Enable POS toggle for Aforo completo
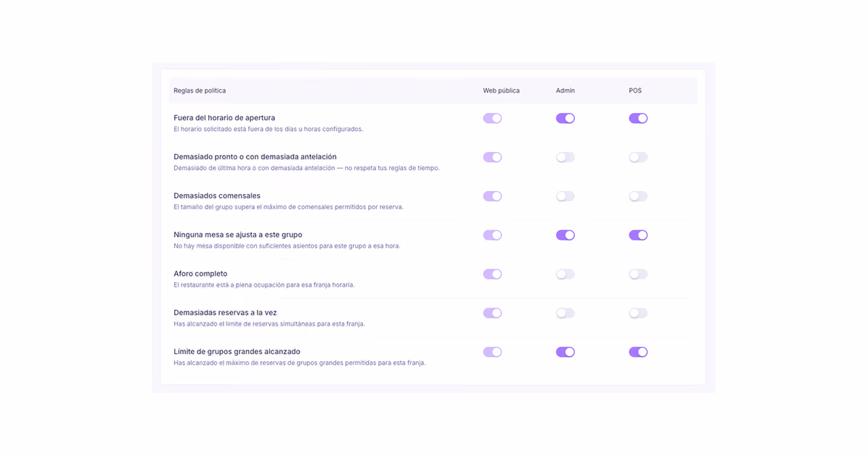The width and height of the screenshot is (868, 456). (x=638, y=274)
